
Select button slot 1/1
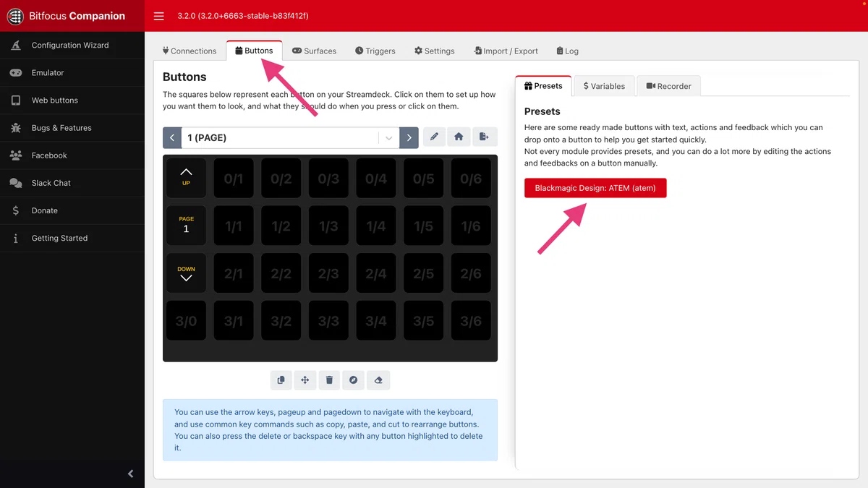234,225
